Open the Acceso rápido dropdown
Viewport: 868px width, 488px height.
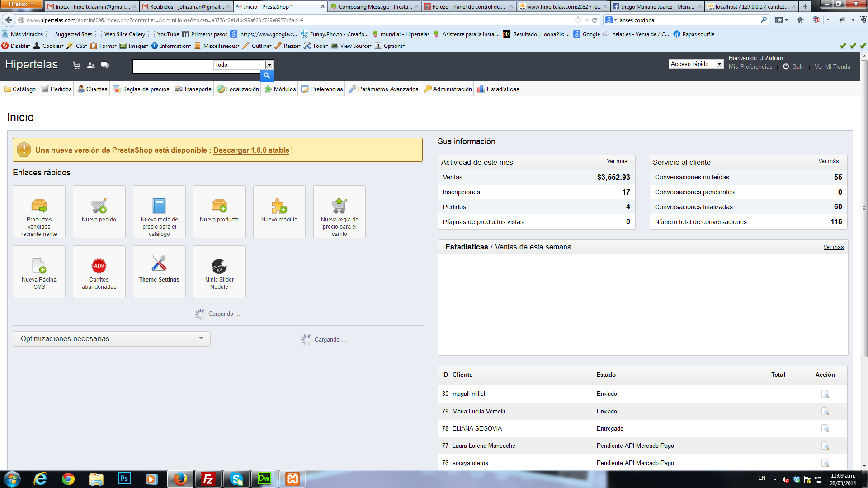[x=719, y=64]
